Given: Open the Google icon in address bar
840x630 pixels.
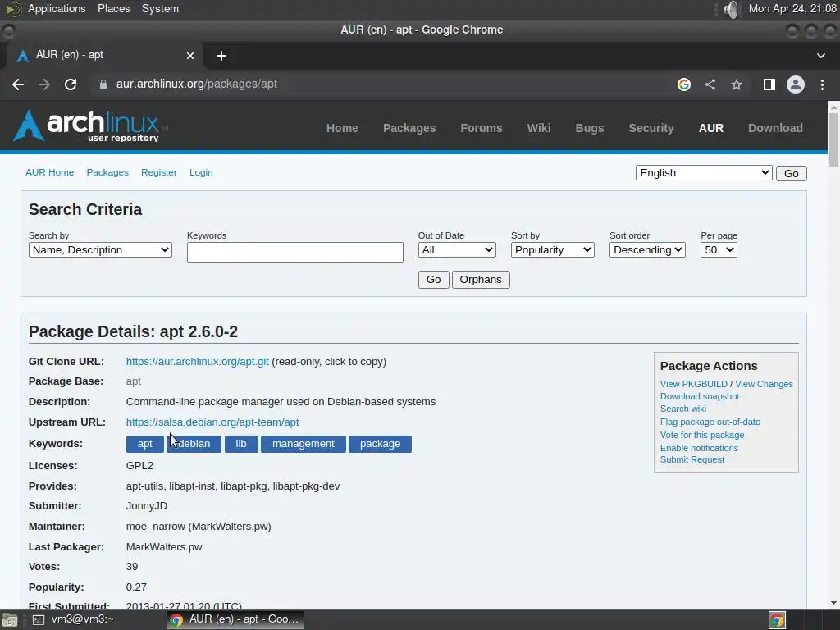Looking at the screenshot, I should 683,84.
